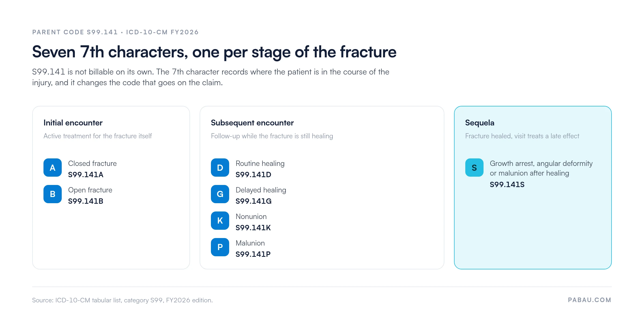Screen dimensions: 644x334
Task: Select code S99.141G under Delayed healing
Action: point(254,201)
